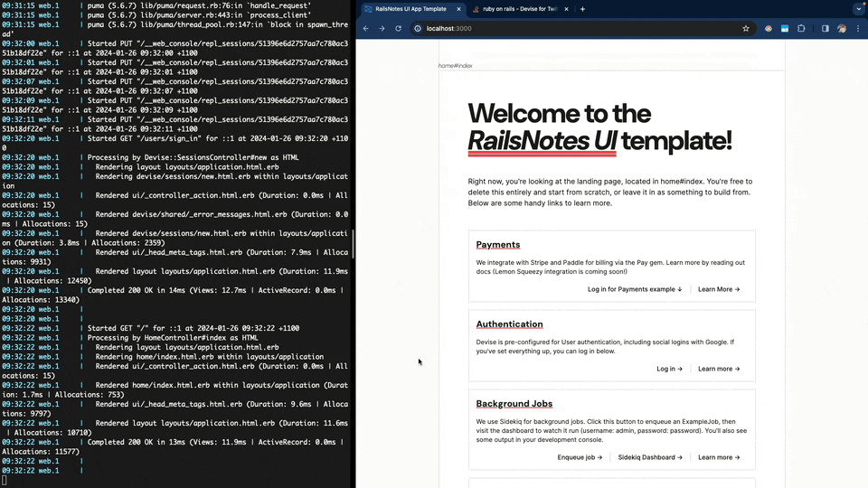The image size is (868, 488).
Task: Click Log in for Payments example link
Action: [635, 289]
